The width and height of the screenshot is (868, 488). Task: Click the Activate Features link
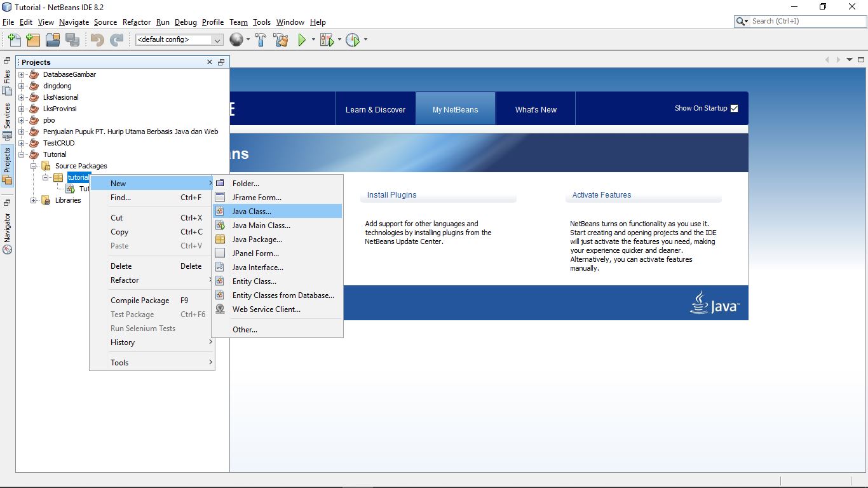click(x=600, y=195)
